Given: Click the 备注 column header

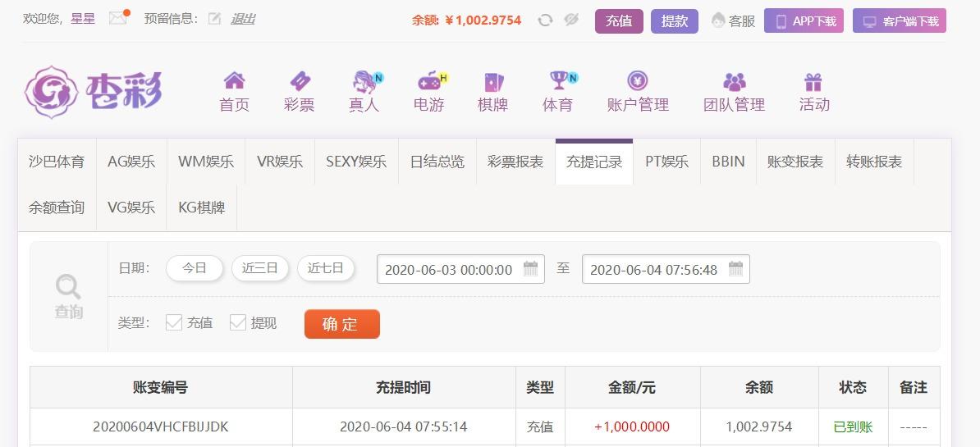Looking at the screenshot, I should tap(914, 387).
